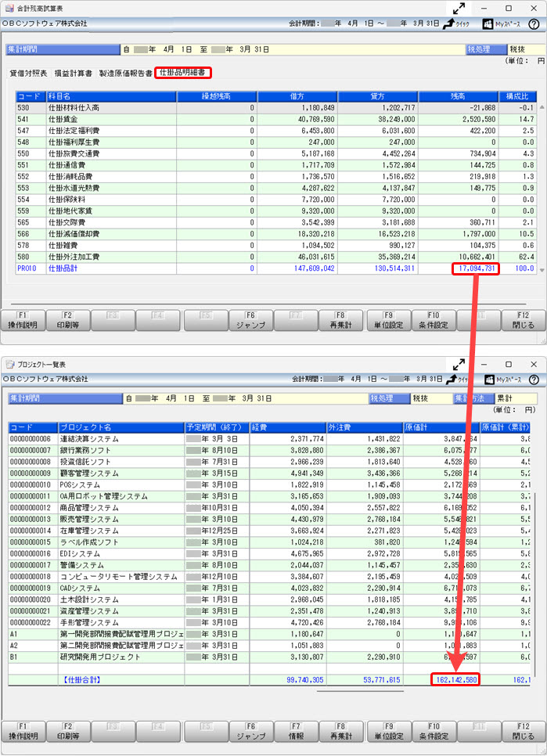Click 科目名 column header
Image resolution: width=547 pixels, height=756 pixels.
pyautogui.click(x=111, y=96)
